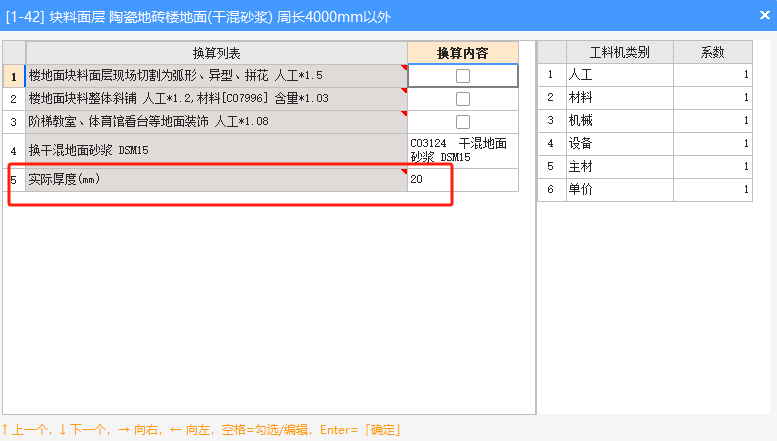Image resolution: width=777 pixels, height=441 pixels.
Task: Select the 人工 category row
Action: pyautogui.click(x=619, y=75)
